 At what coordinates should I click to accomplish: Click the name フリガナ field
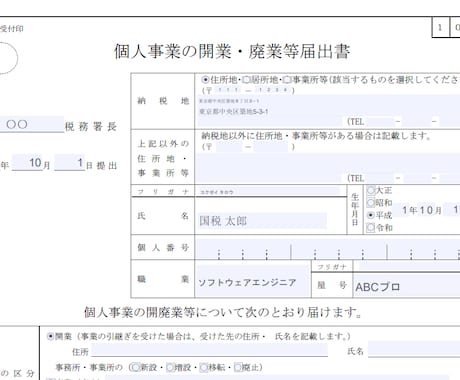click(x=269, y=192)
